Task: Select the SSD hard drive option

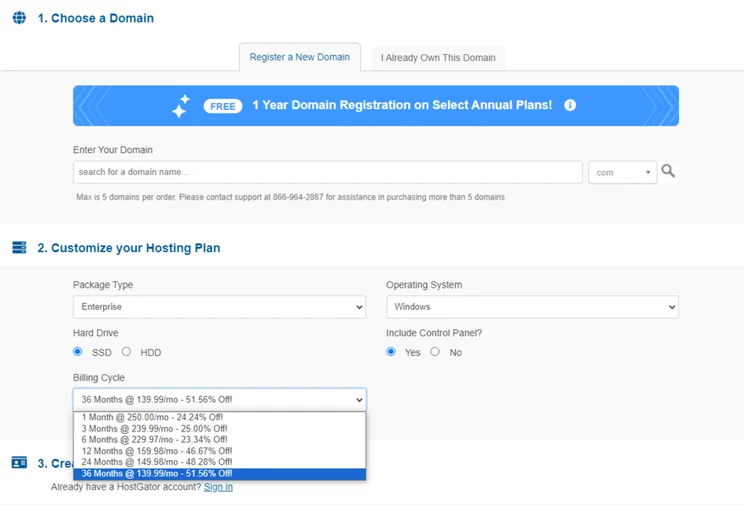Action: point(78,352)
